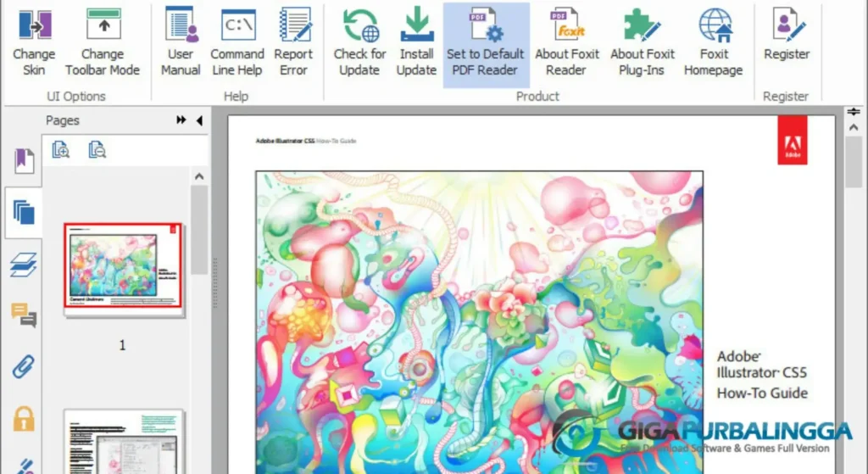Open About Foxit Plug-Ins
The width and height of the screenshot is (868, 474).
click(643, 44)
